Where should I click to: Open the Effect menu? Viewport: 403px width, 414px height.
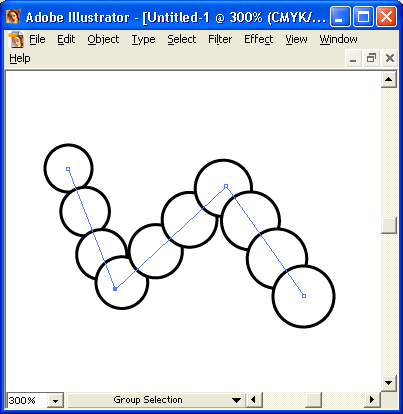pos(258,39)
